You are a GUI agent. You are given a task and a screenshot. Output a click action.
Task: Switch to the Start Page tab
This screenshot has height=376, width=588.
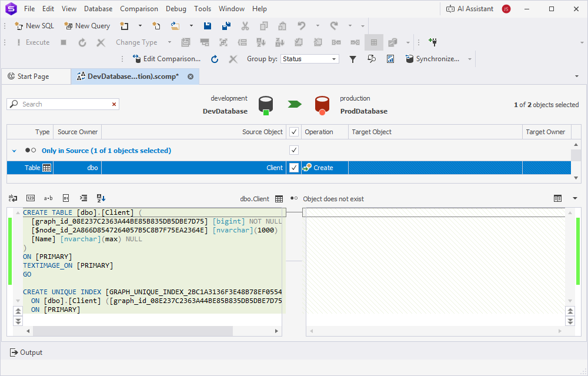35,76
